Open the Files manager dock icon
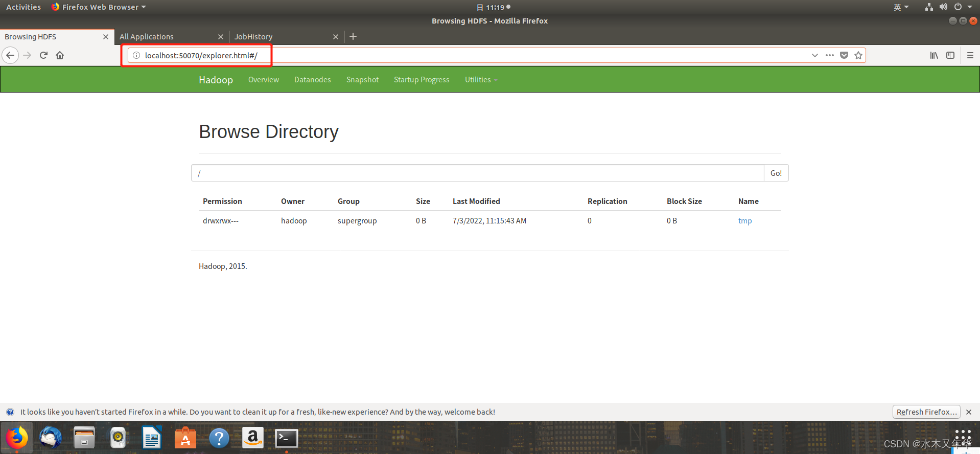The image size is (980, 454). [84, 438]
